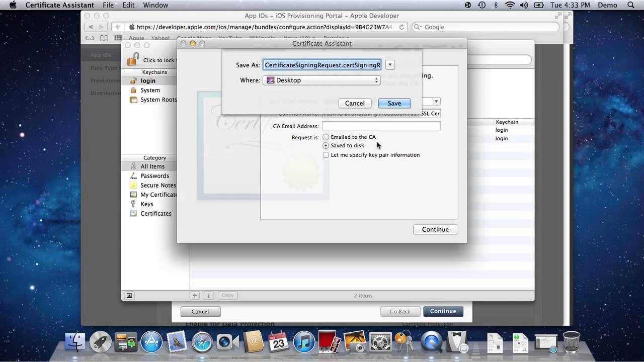Open Certificate Assistant menu
Image resolution: width=644 pixels, height=362 pixels.
pyautogui.click(x=60, y=5)
